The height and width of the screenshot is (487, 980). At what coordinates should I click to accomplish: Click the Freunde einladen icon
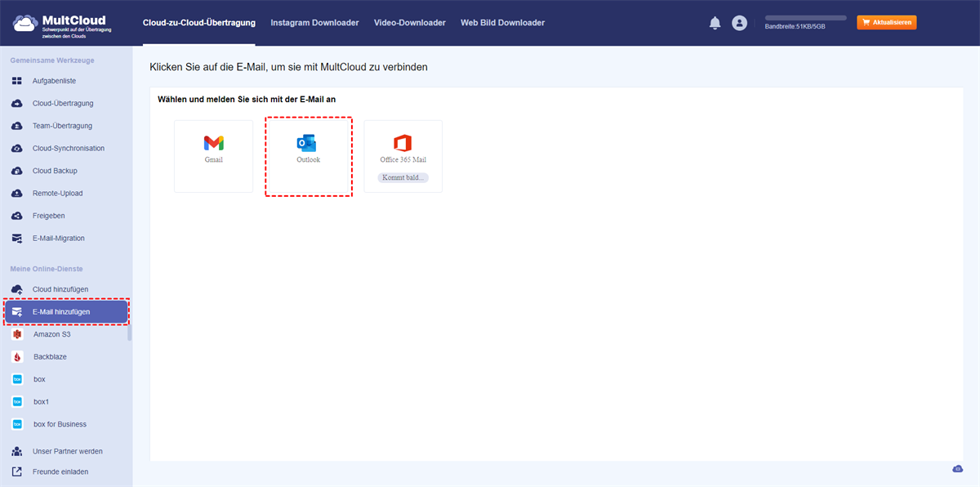pos(16,471)
